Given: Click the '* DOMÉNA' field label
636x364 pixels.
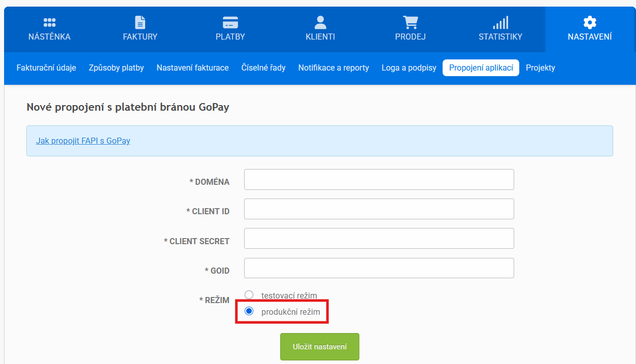Looking at the screenshot, I should tap(209, 182).
